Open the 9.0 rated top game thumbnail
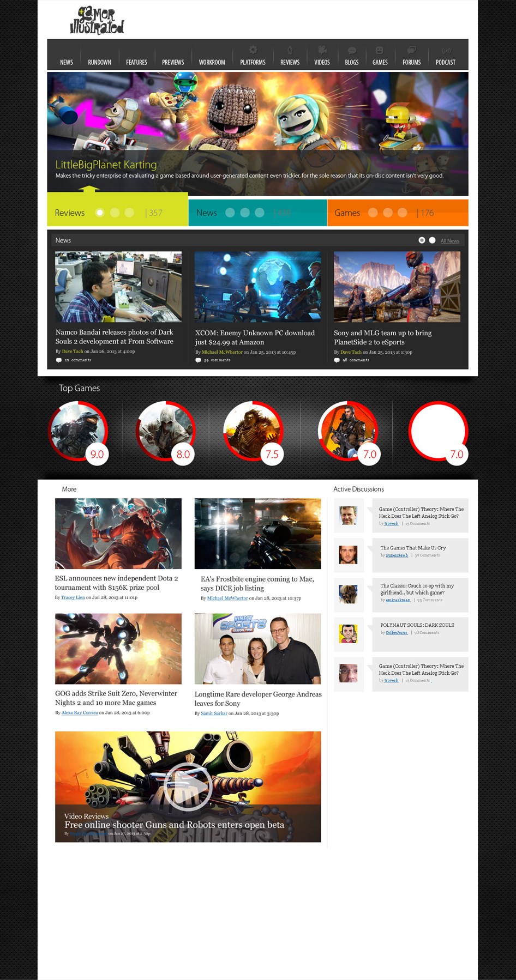This screenshot has height=980, width=516. tap(76, 430)
